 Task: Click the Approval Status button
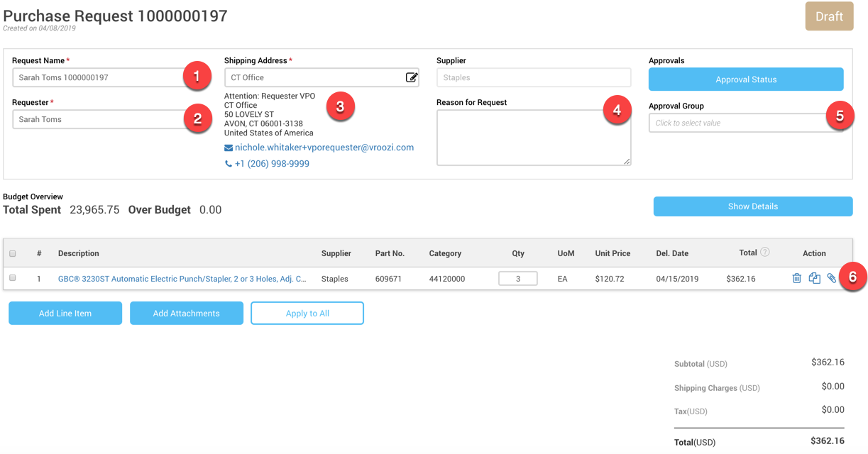[745, 79]
